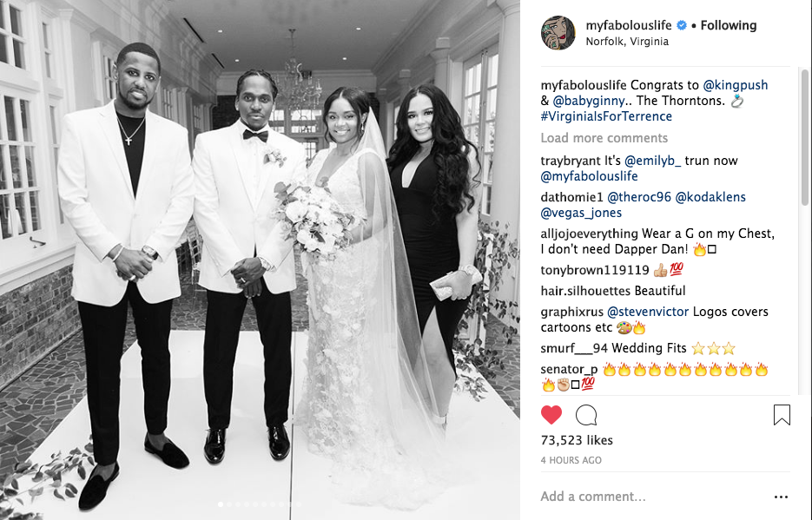The height and width of the screenshot is (520, 812).
Task: Click the comments scrollbar thumb
Action: (804, 137)
